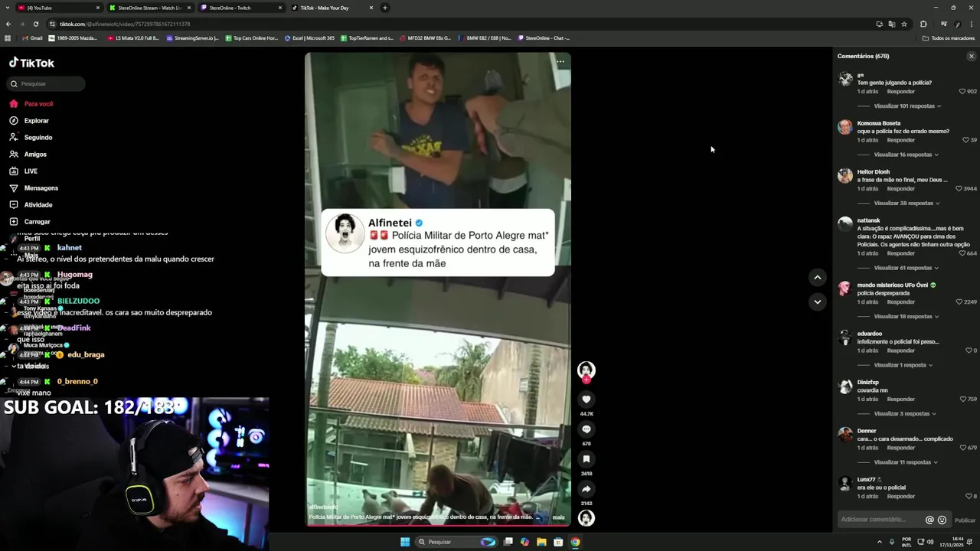The height and width of the screenshot is (551, 980).
Task: Like mundo misterioso UFo Óvni's comment
Action: pos(959,302)
